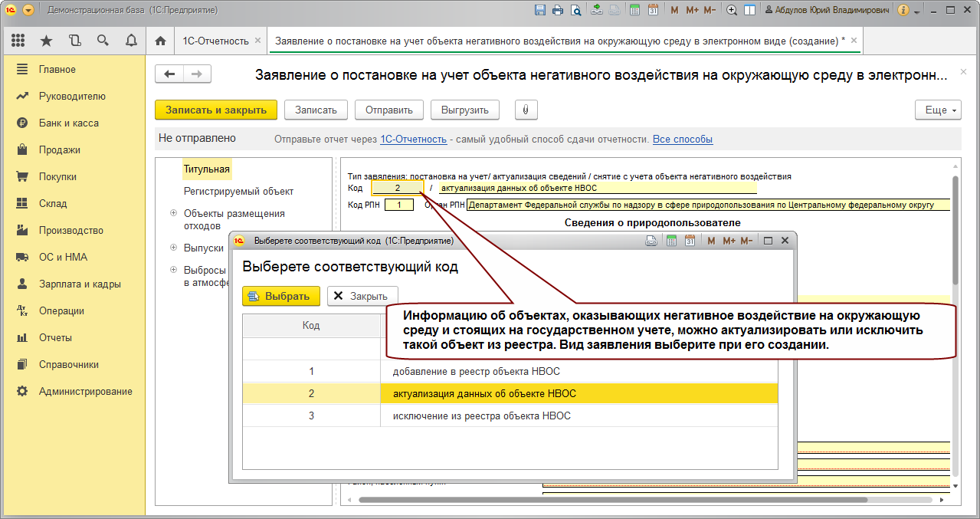The height and width of the screenshot is (519, 980).
Task: Go to home page icon
Action: 160,41
